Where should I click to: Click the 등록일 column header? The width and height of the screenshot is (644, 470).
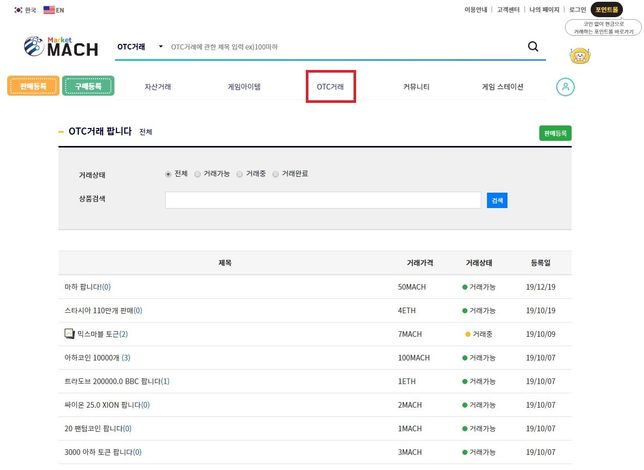540,263
